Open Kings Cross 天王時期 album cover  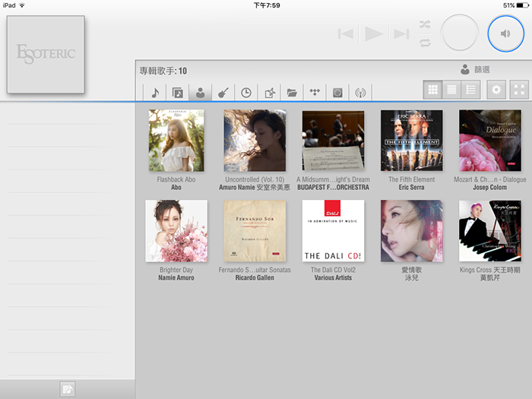(490, 231)
